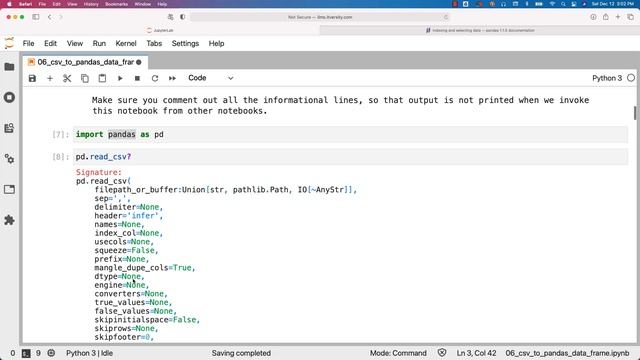The image size is (640, 360).
Task: Open the cell type Code dropdown
Action: coord(211,78)
